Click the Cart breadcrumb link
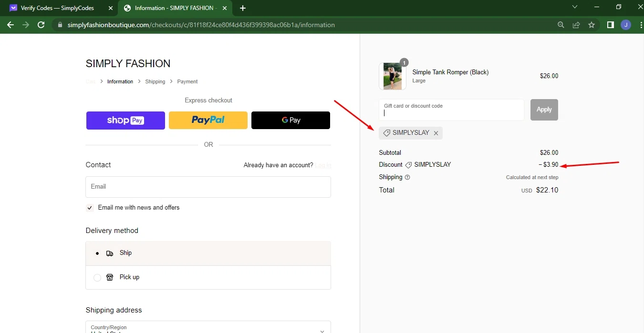The image size is (644, 333). point(90,81)
